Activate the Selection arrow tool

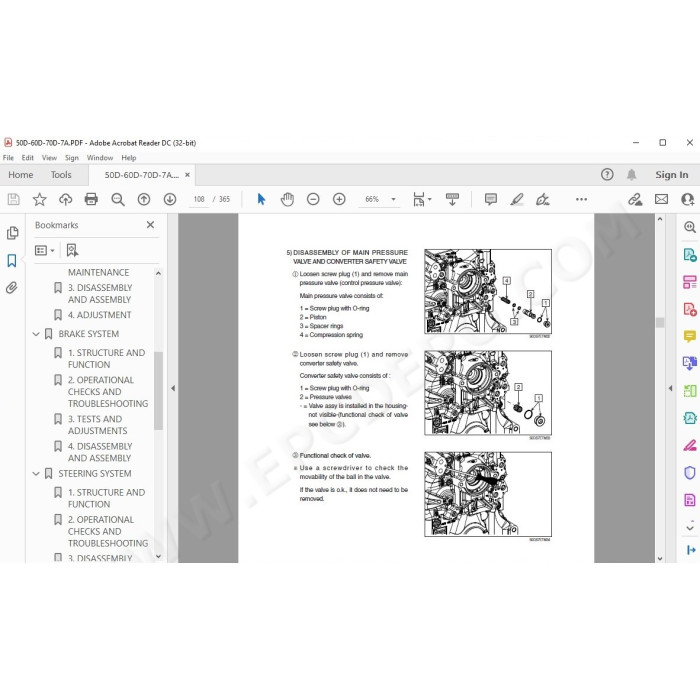coord(261,199)
